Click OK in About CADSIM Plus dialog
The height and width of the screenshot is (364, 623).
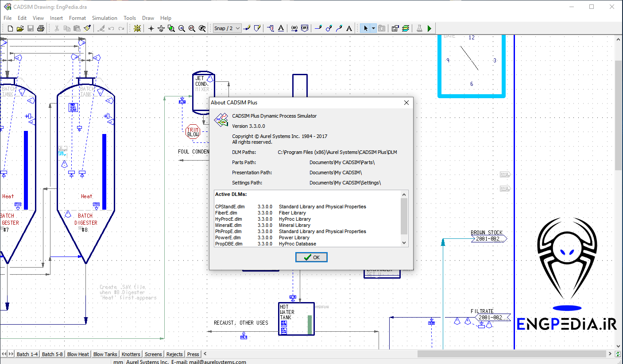tap(311, 257)
